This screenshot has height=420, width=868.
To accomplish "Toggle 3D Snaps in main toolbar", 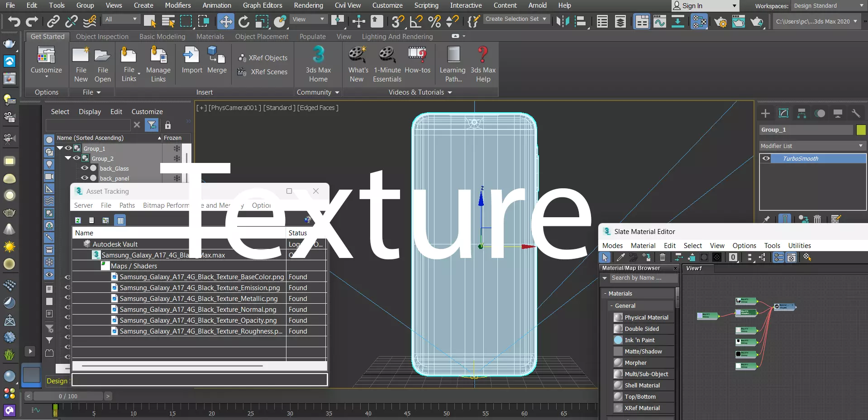I will click(x=398, y=21).
